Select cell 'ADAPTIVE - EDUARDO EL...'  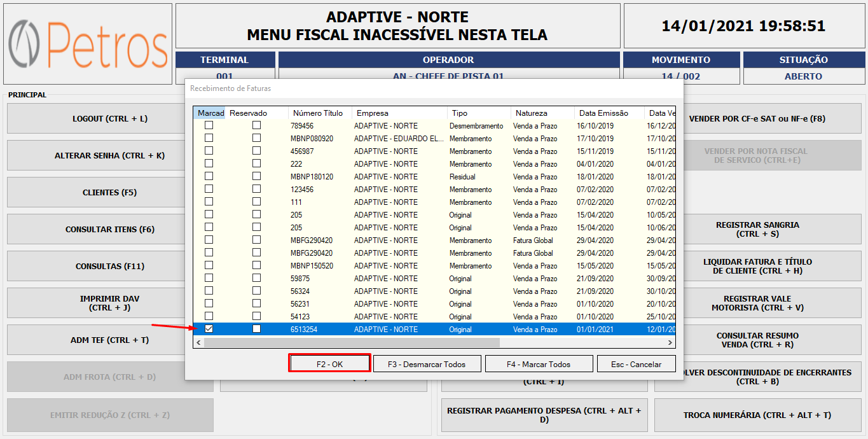(x=399, y=138)
